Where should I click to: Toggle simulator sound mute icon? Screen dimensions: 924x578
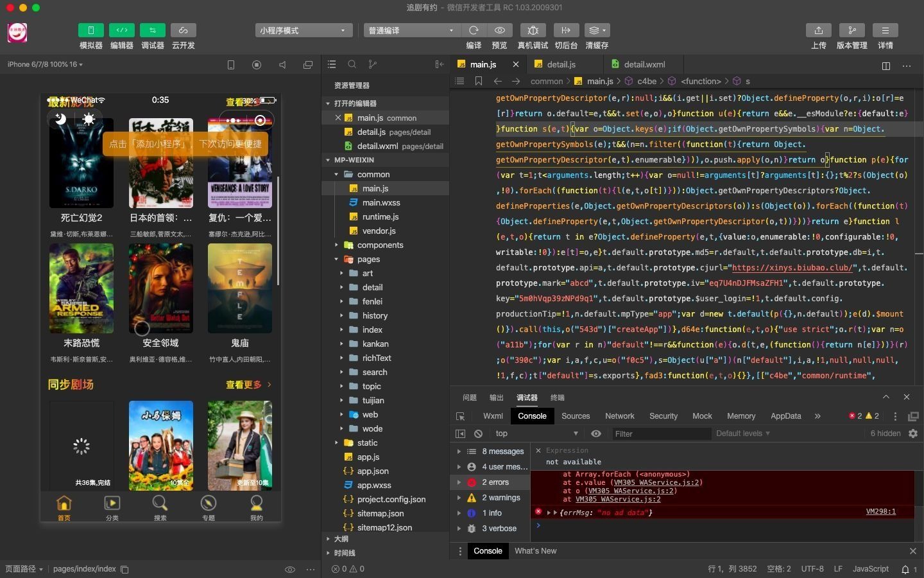click(x=282, y=64)
